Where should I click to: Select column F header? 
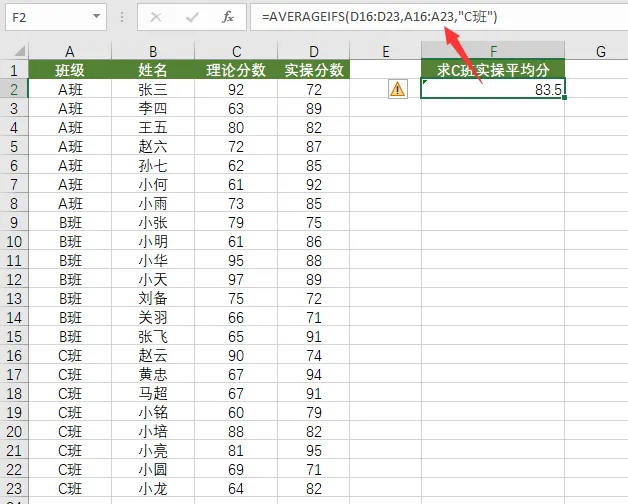click(x=493, y=51)
